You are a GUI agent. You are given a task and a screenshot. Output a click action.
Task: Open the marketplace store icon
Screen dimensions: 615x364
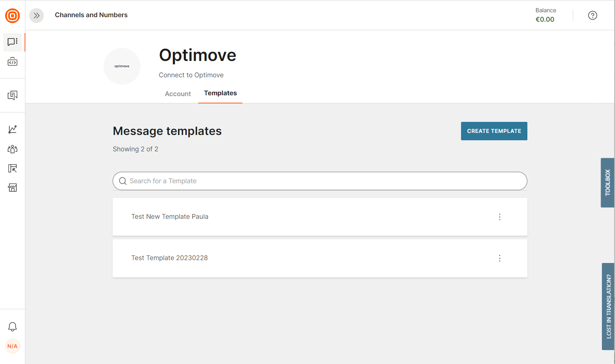pyautogui.click(x=12, y=188)
